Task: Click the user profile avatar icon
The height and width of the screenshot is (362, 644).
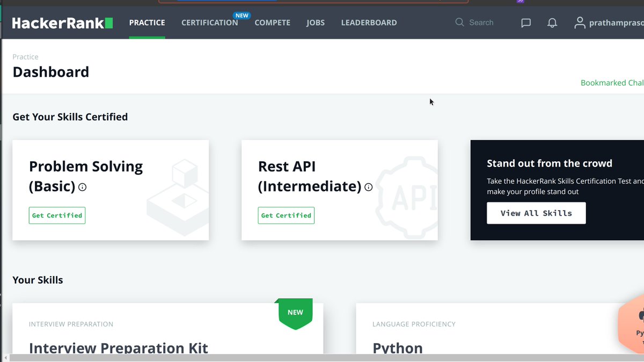Action: tap(579, 23)
